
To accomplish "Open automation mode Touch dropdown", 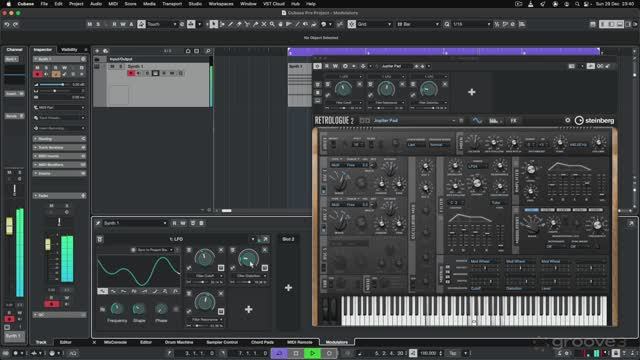I will coord(162,24).
